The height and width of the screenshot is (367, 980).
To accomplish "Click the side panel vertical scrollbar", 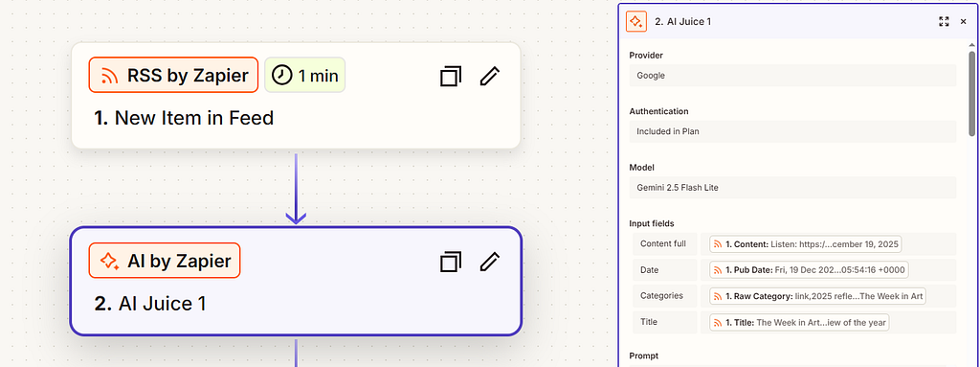I will click(x=972, y=93).
